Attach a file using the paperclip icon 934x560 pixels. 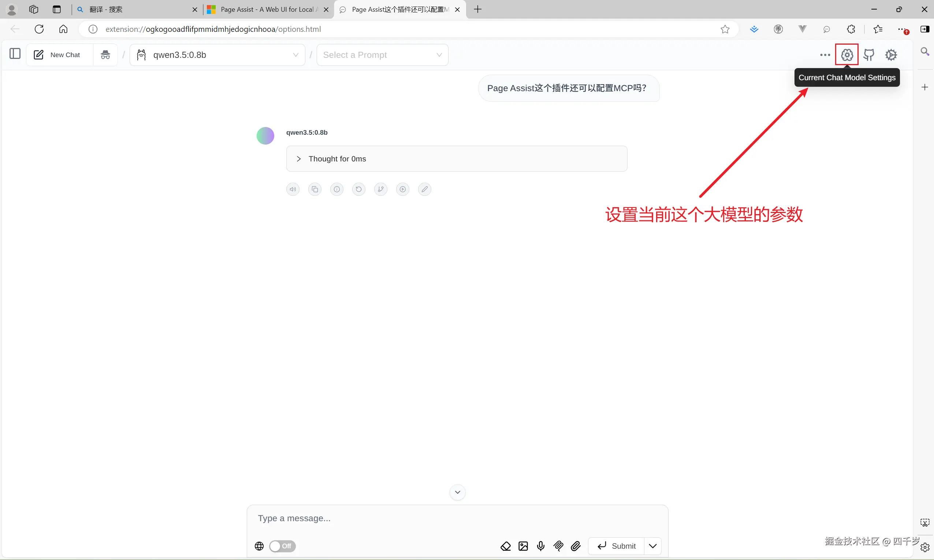(575, 546)
